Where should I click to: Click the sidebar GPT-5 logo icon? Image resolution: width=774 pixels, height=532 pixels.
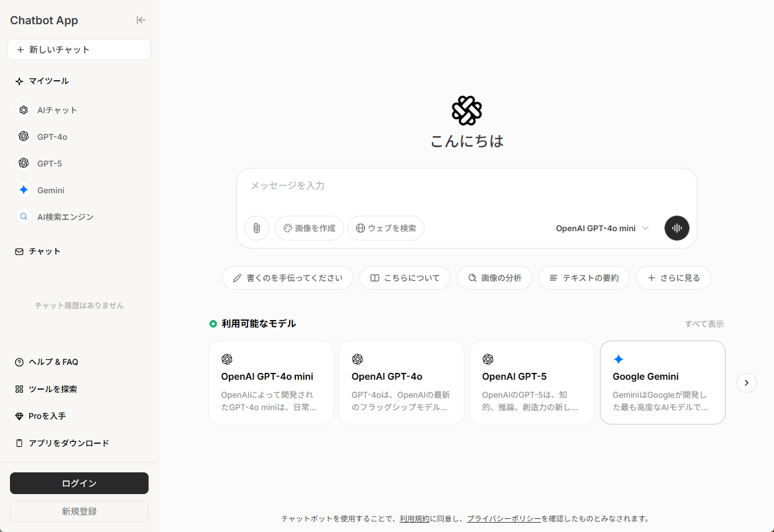click(24, 163)
